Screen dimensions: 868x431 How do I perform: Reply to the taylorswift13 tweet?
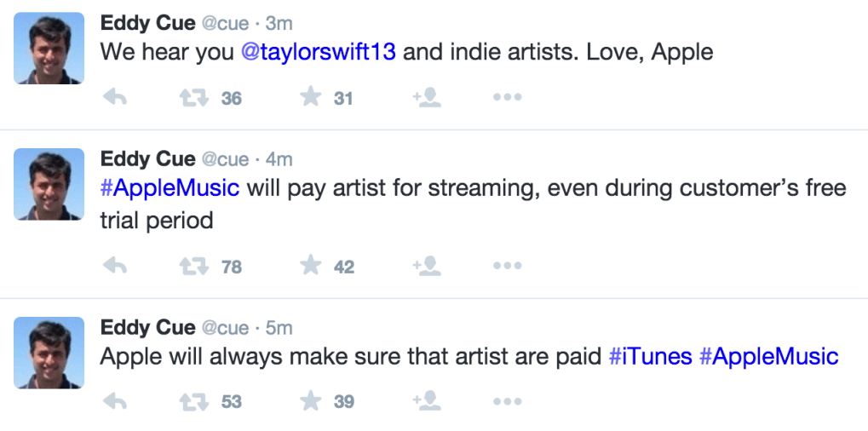tap(114, 97)
